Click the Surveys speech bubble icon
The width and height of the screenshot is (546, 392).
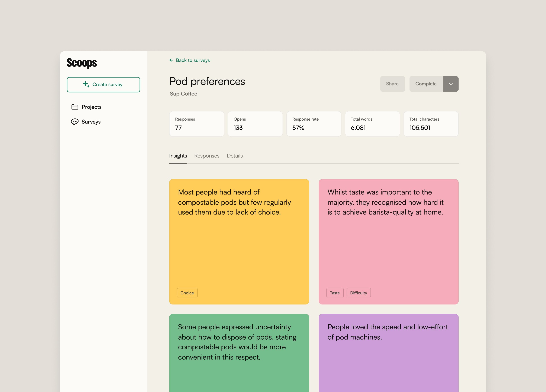tap(75, 122)
